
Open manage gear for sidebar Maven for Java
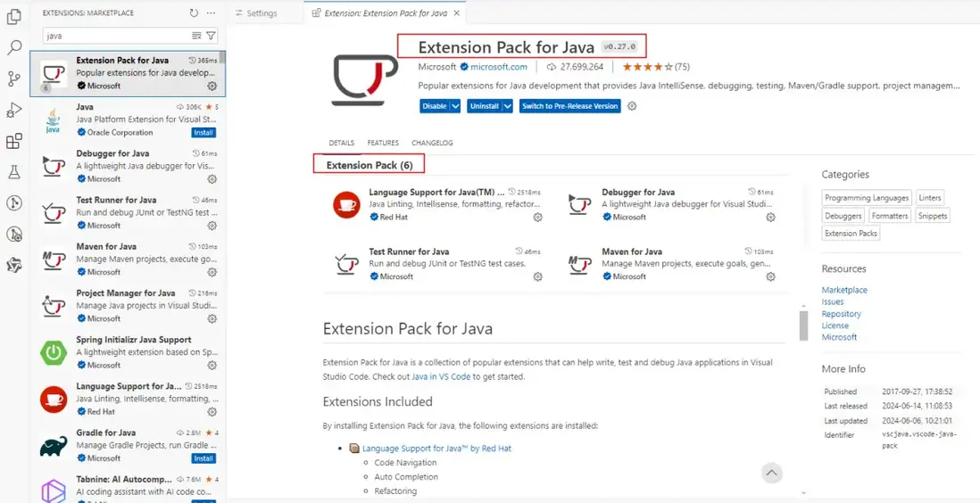(212, 272)
